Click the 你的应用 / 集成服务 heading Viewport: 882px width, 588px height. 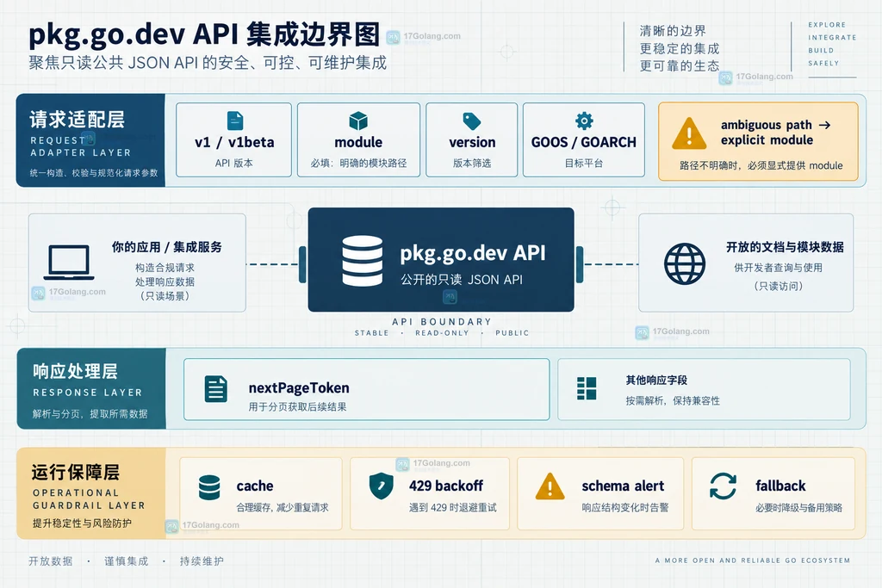click(166, 247)
